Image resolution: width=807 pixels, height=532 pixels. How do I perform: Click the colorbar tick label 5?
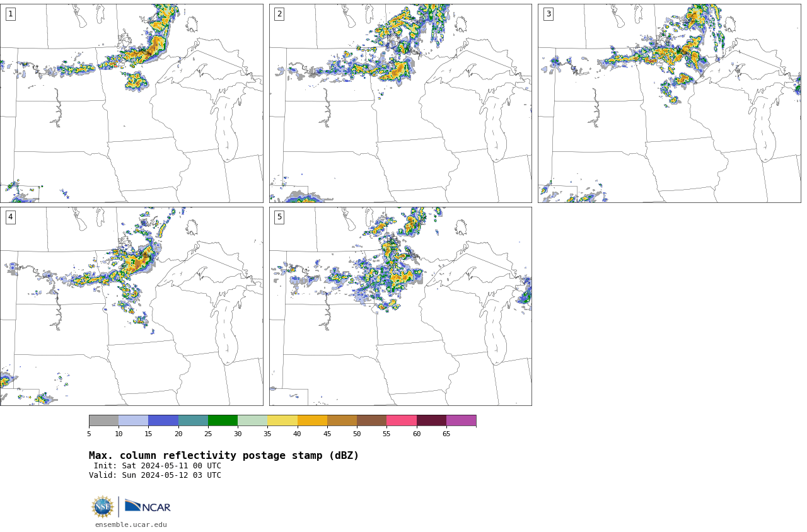point(89,434)
